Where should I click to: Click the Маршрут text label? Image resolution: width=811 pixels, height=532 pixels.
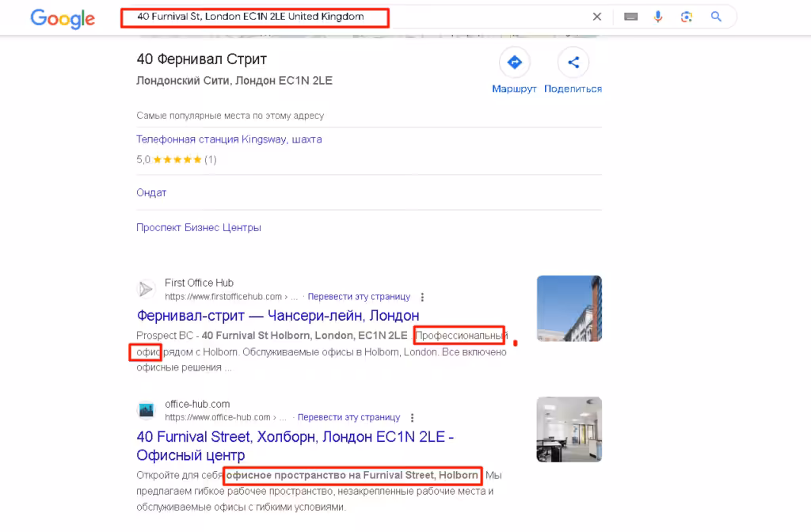click(x=514, y=89)
